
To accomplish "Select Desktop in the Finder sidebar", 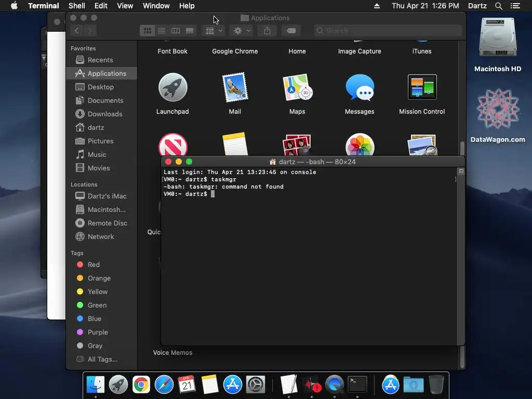I will pyautogui.click(x=101, y=87).
